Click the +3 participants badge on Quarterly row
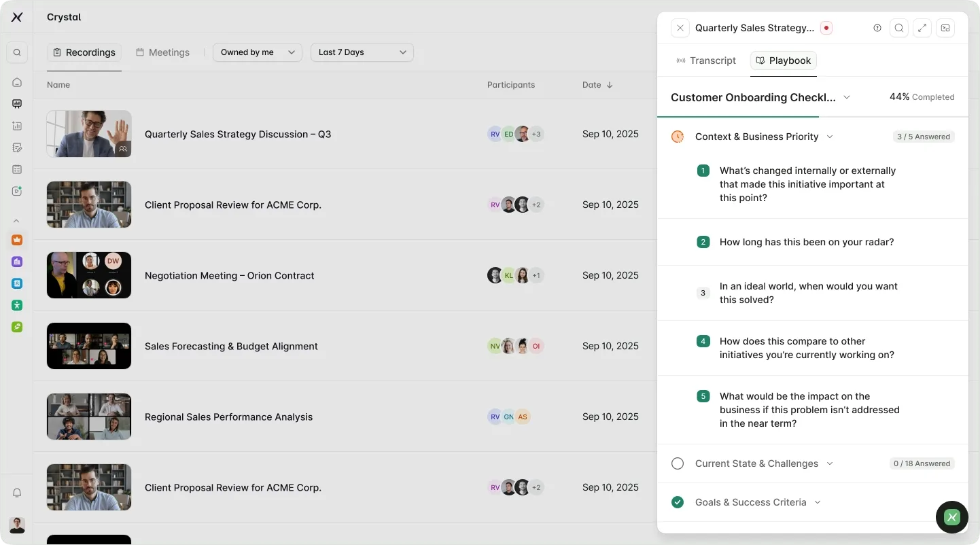This screenshot has width=980, height=545. coord(536,134)
